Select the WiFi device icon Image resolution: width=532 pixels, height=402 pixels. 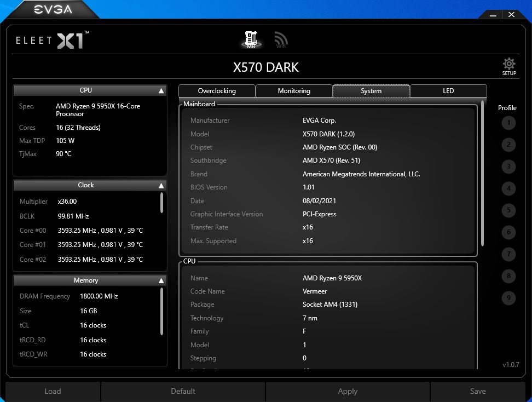pos(281,40)
